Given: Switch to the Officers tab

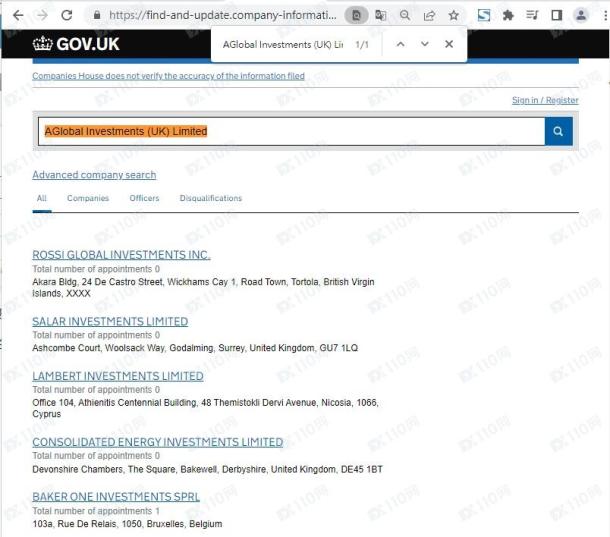Looking at the screenshot, I should pyautogui.click(x=144, y=198).
